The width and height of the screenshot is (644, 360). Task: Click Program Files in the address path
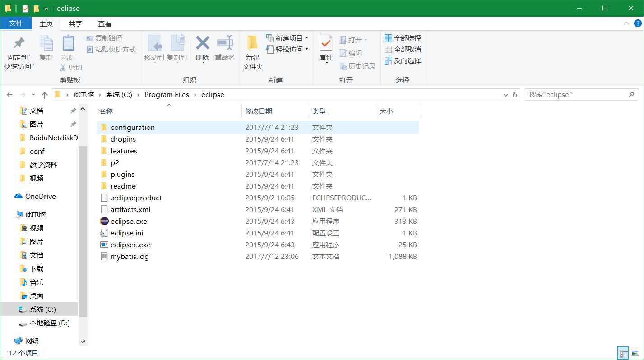[x=167, y=95]
